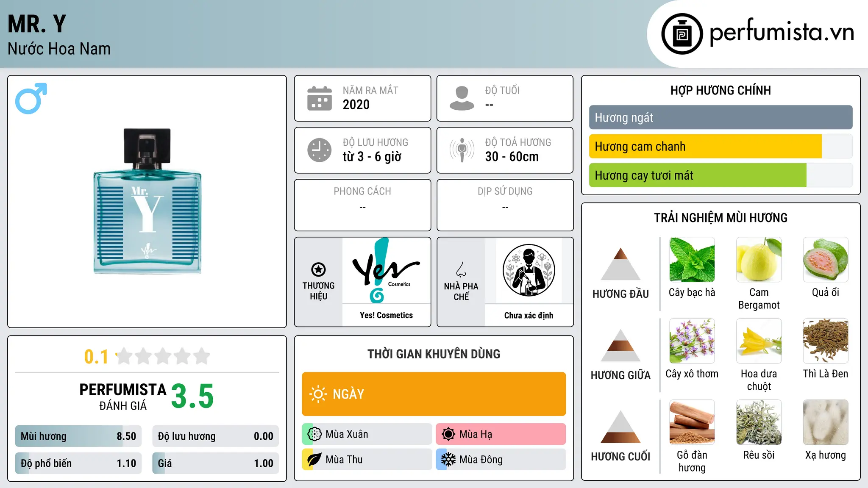868x488 pixels.
Task: Click the green Hương cay tươi mát accord bar
Action: click(721, 175)
